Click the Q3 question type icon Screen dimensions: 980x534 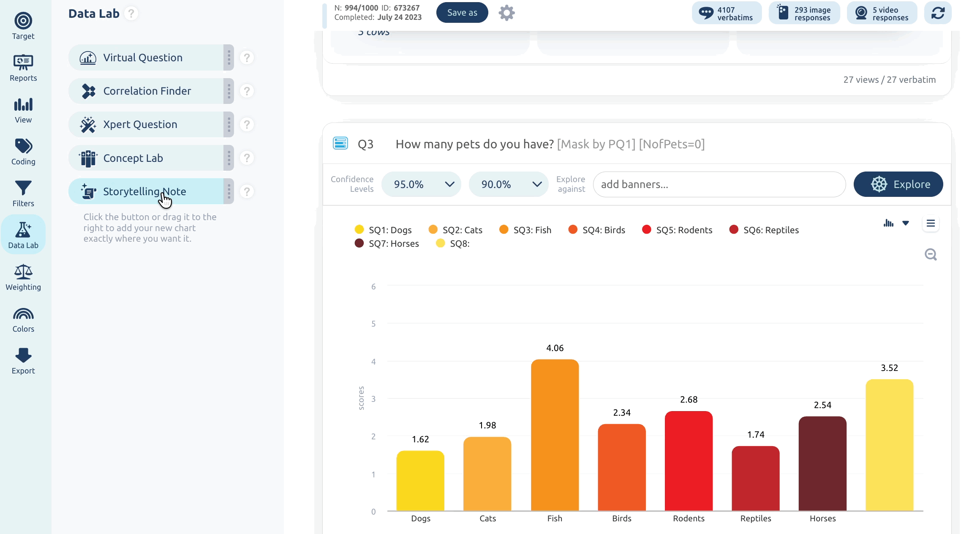click(x=340, y=144)
